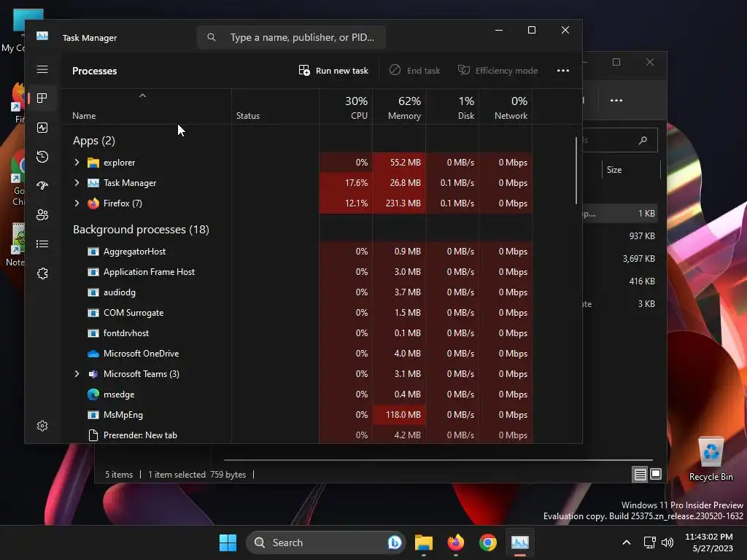Click the Bing icon in taskbar search

[395, 542]
